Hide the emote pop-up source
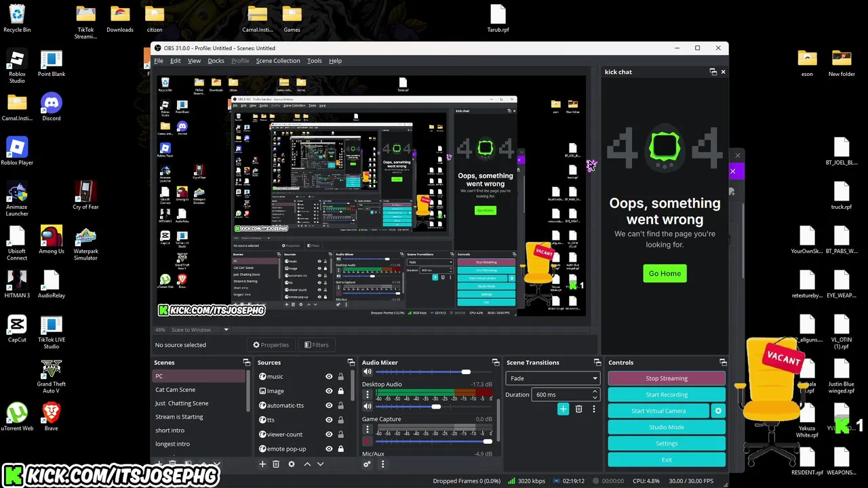Screen dimensions: 868x488 click(329, 449)
